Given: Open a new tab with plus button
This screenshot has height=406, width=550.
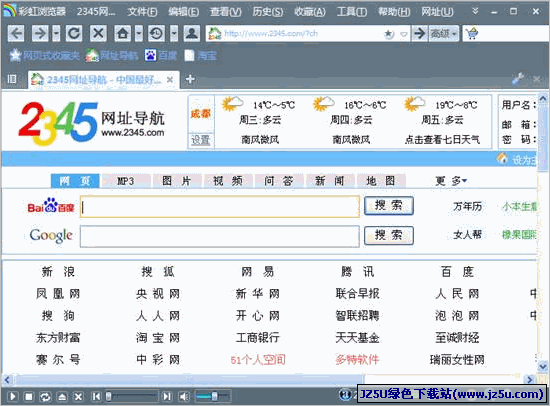Looking at the screenshot, I should click(x=190, y=79).
